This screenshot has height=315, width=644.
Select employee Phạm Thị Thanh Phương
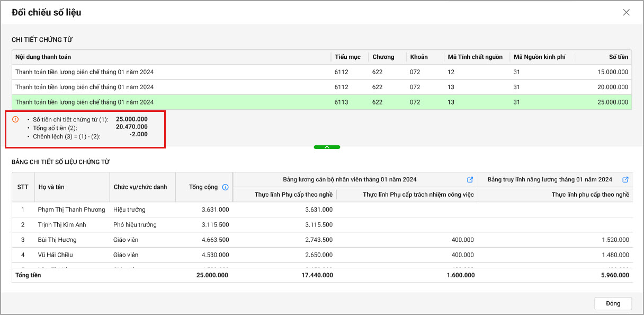[x=71, y=209]
